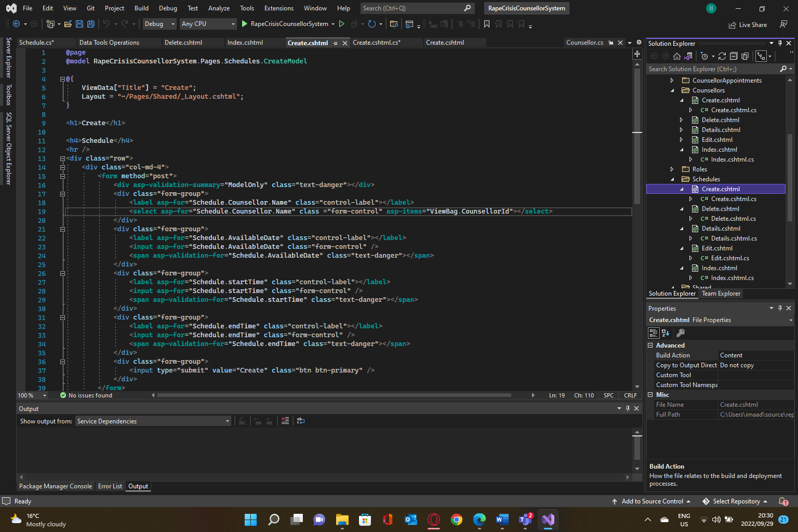This screenshot has width=798, height=532.
Task: Toggle bookmark on the current line
Action: 487,24
